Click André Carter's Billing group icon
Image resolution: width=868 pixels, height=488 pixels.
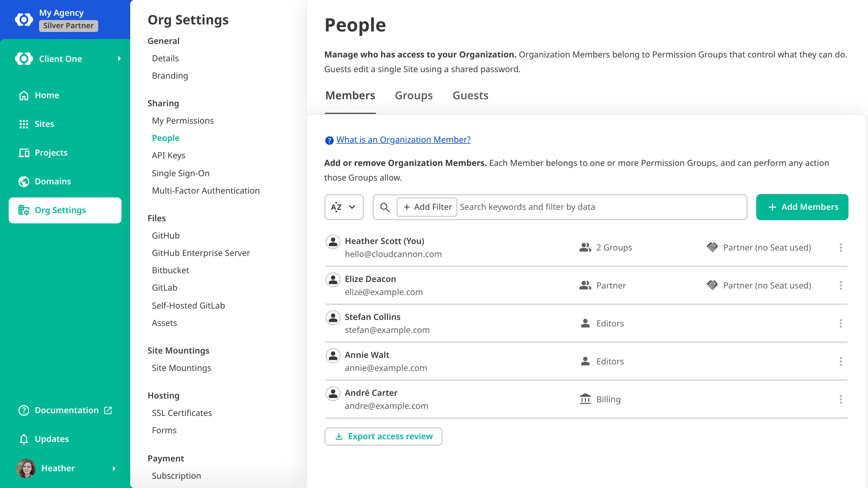pos(585,399)
